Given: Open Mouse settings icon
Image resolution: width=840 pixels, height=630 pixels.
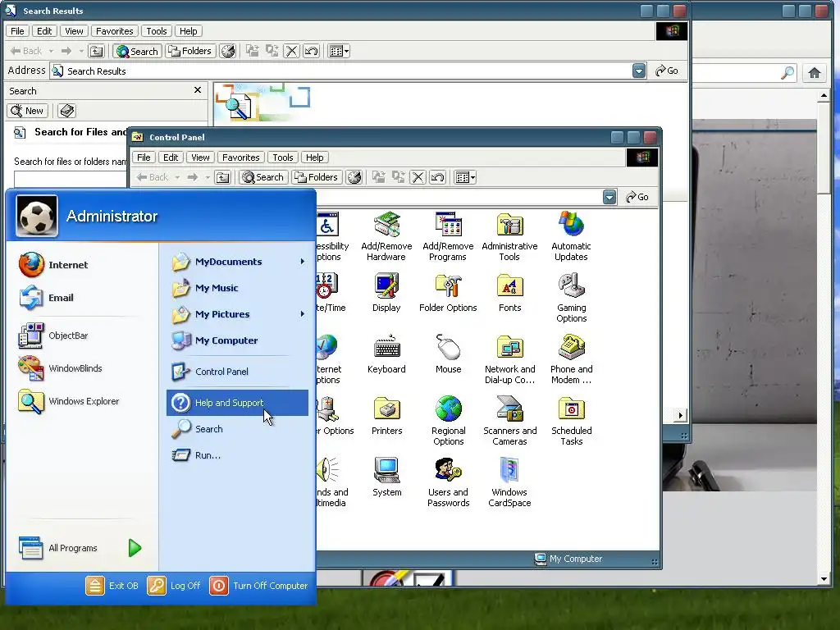Looking at the screenshot, I should coord(448,354).
